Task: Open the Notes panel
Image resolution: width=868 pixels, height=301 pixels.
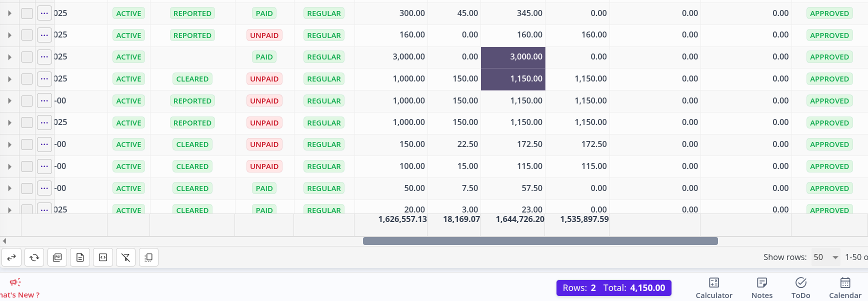Action: click(761, 288)
